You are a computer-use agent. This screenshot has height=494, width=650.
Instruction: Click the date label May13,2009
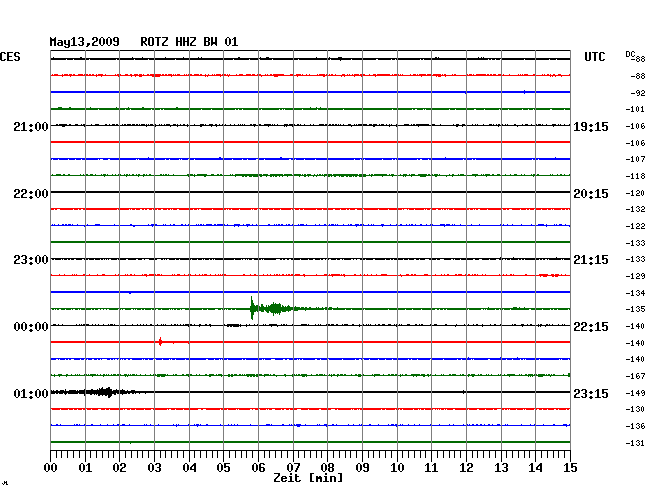[x=85, y=42]
